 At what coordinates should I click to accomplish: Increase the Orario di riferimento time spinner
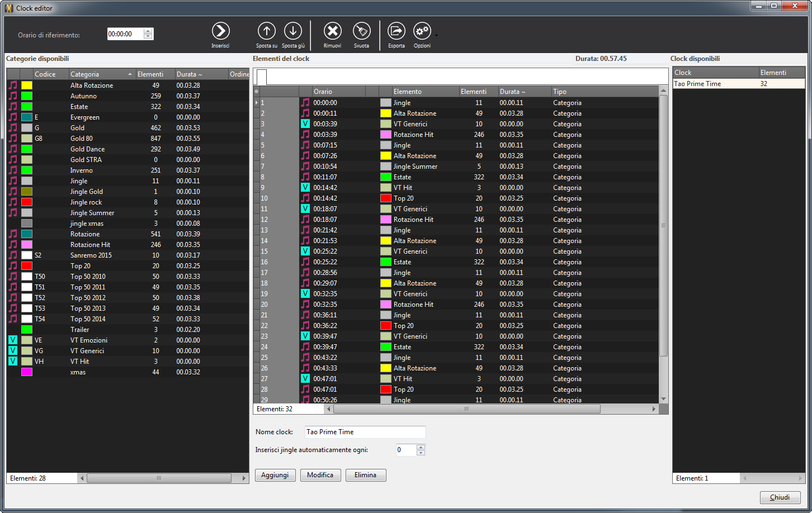[148, 31]
